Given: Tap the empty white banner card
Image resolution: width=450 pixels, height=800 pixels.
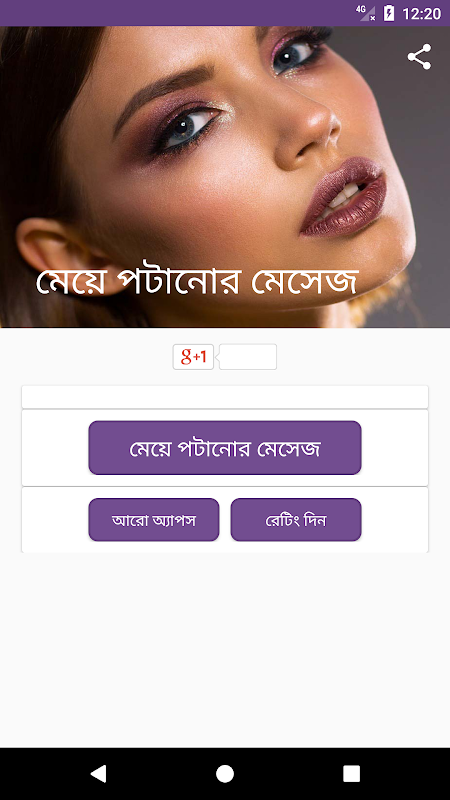Looking at the screenshot, I should click(225, 397).
